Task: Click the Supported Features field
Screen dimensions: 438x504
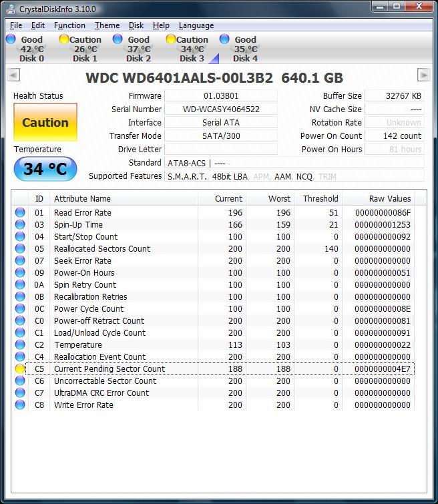Action: coord(294,176)
